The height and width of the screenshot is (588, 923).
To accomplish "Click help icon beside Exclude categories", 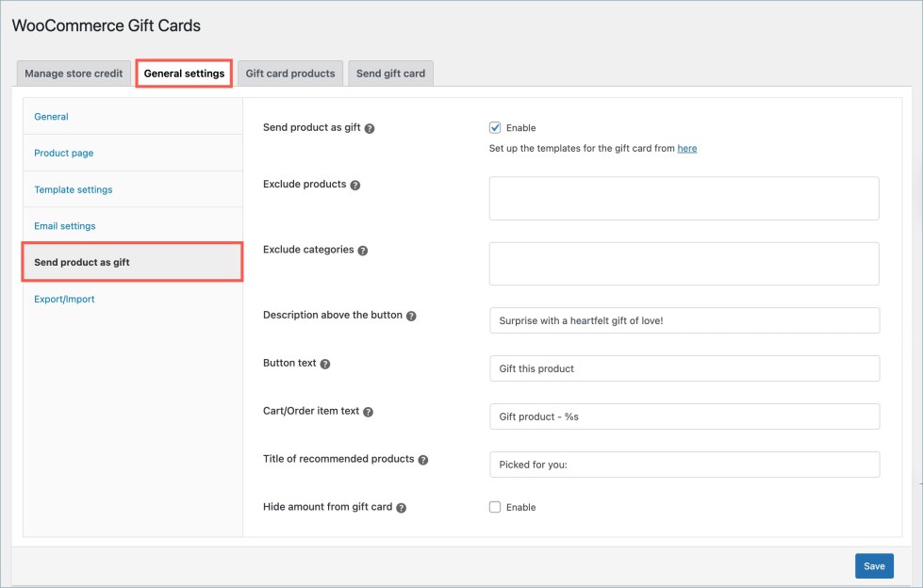I will coord(363,250).
